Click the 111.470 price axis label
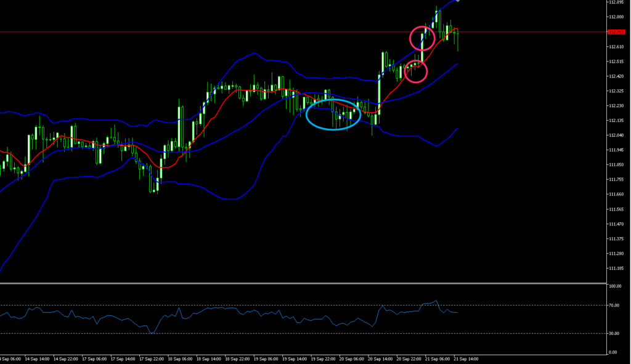 point(616,224)
